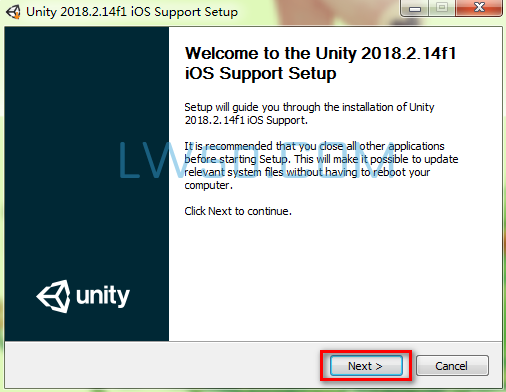Click the Next > button to continue
This screenshot has width=506, height=392.
coord(366,366)
